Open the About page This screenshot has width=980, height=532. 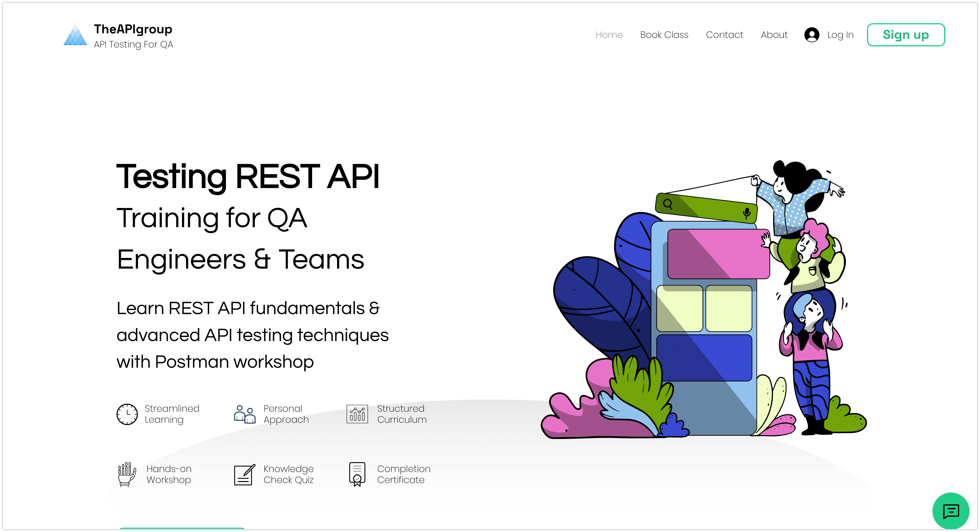[774, 35]
